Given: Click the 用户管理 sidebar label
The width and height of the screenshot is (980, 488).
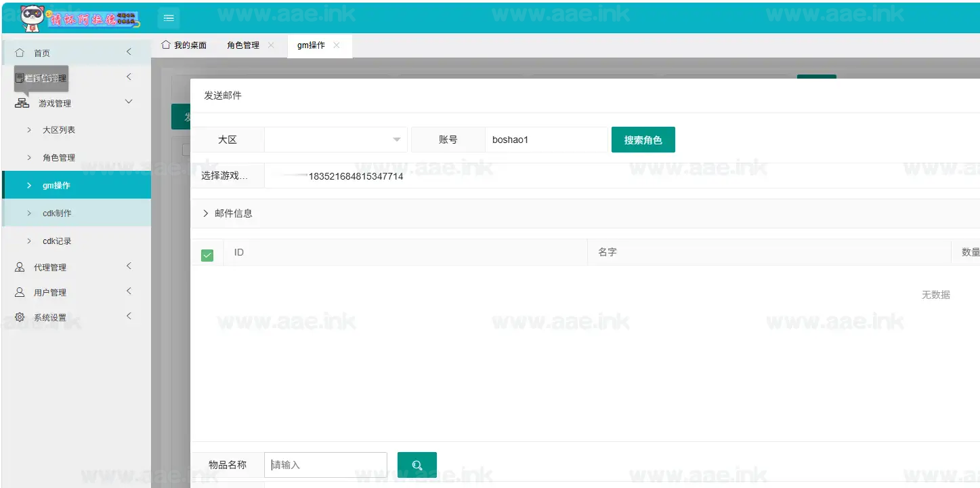Looking at the screenshot, I should [x=50, y=293].
